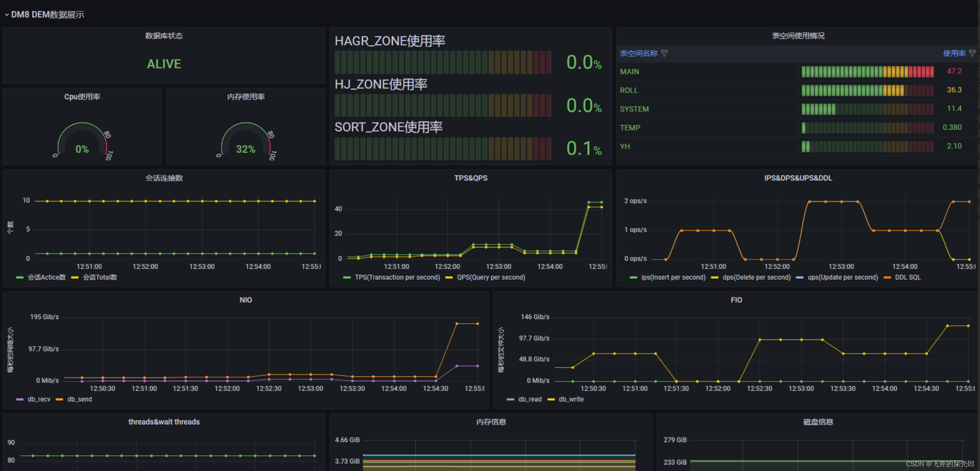Viewport: 980px width, 471px height.
Task: Click QPS(Query per second) legend color swatch
Action: 449,278
